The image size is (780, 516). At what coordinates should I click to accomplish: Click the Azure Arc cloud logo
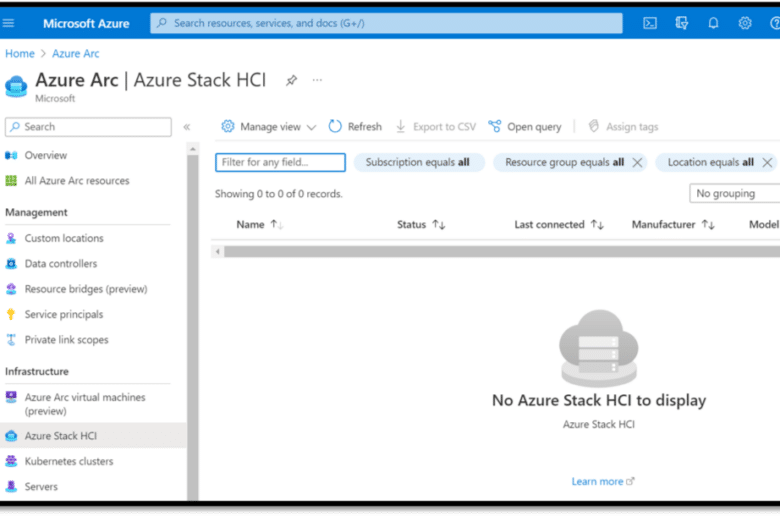tap(16, 87)
